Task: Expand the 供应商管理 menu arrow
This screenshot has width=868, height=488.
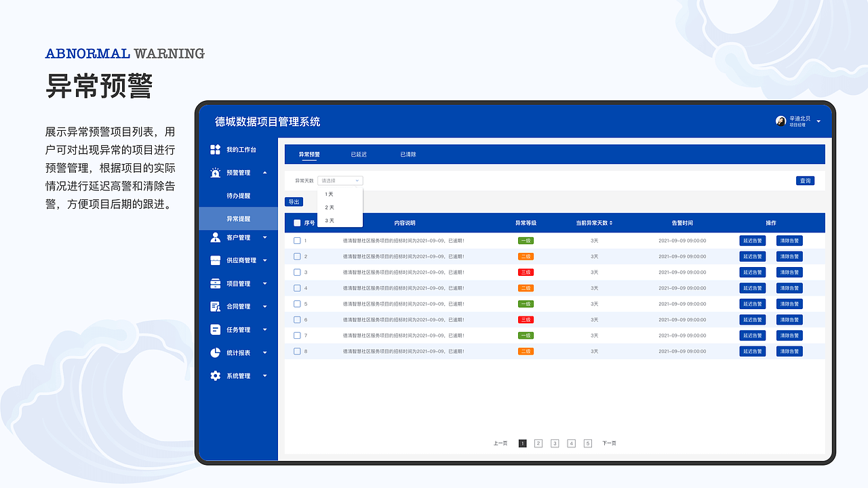Action: click(265, 260)
